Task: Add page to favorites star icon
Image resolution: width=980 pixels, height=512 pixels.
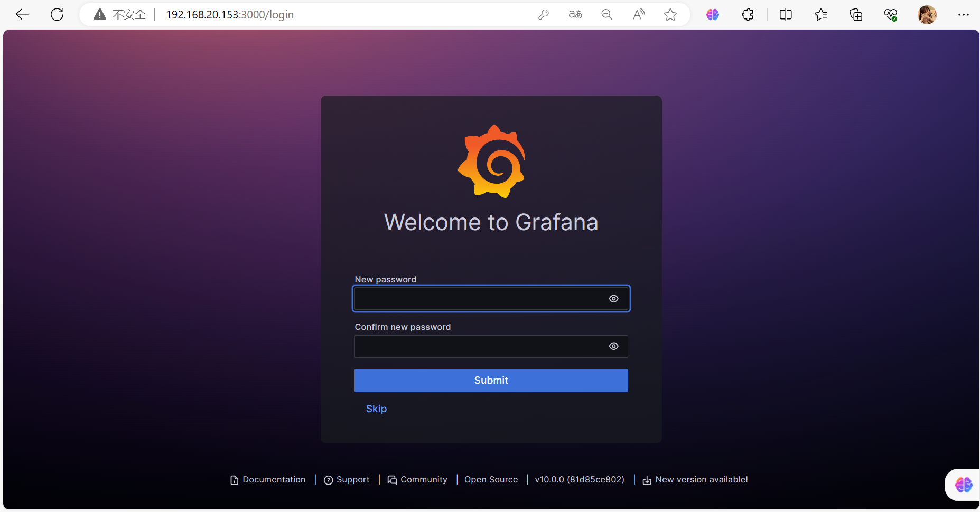Action: point(670,15)
